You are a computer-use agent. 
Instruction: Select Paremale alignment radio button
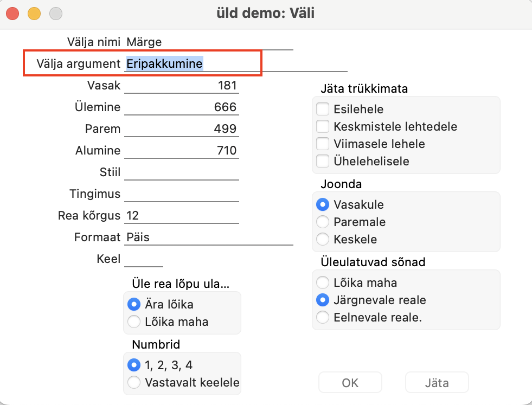[x=323, y=222]
